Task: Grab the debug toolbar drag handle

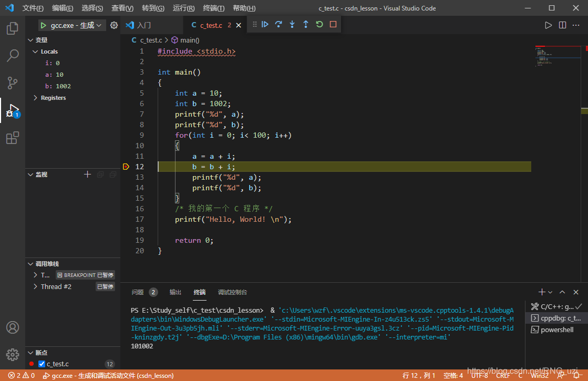Action: [255, 24]
